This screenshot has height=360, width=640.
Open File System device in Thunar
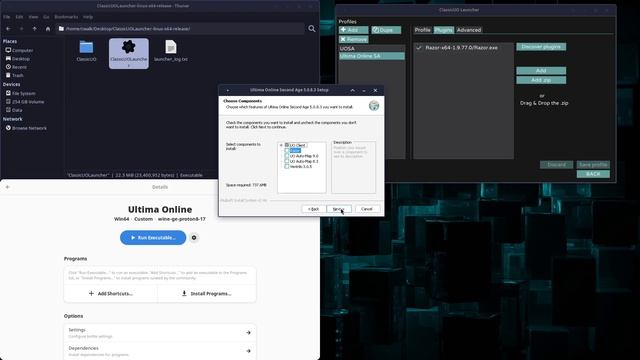[20, 93]
